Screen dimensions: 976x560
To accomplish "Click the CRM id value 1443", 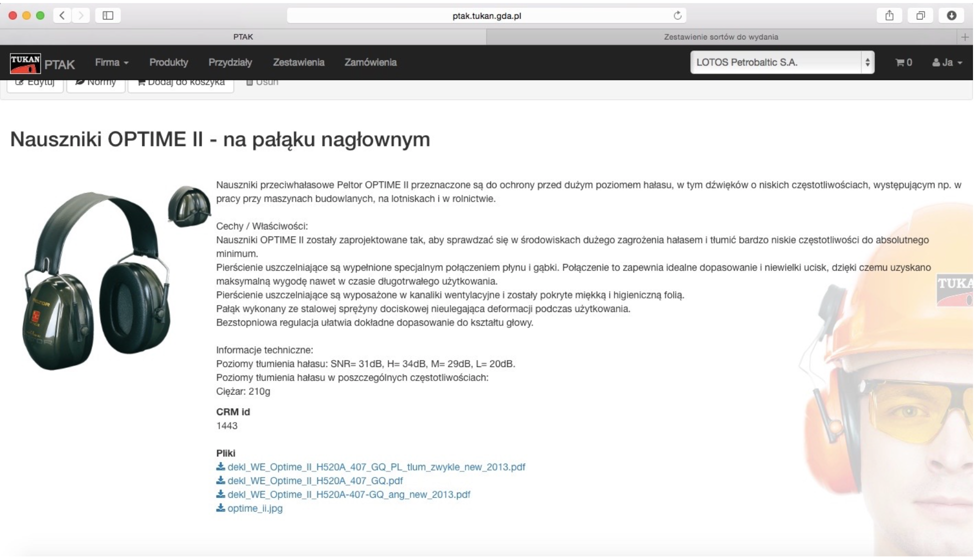I will coord(226,426).
